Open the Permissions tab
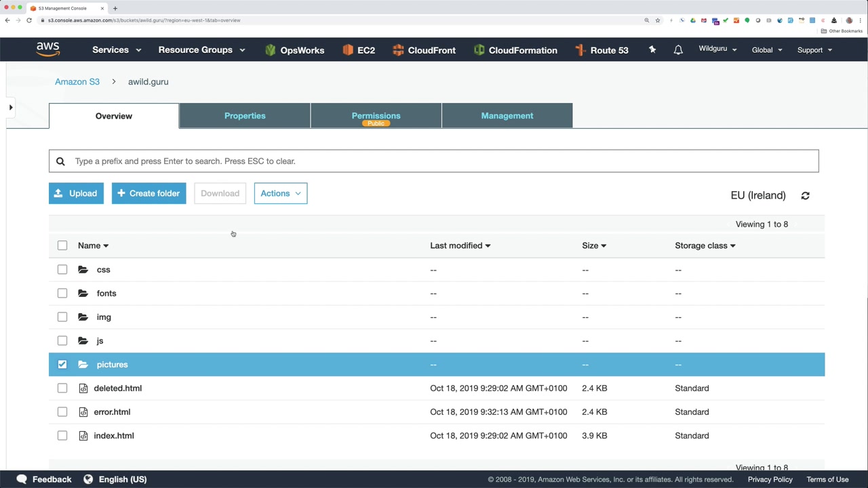 pos(376,116)
